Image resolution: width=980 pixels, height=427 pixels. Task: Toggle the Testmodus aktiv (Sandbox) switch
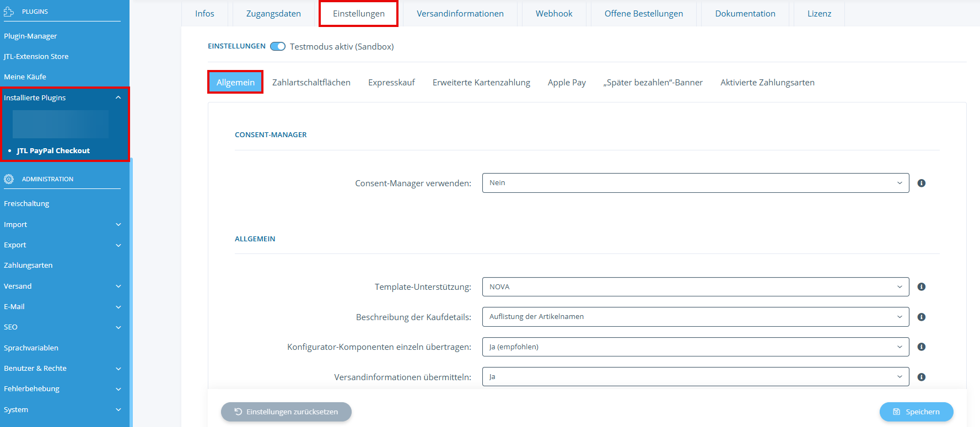pyautogui.click(x=278, y=46)
